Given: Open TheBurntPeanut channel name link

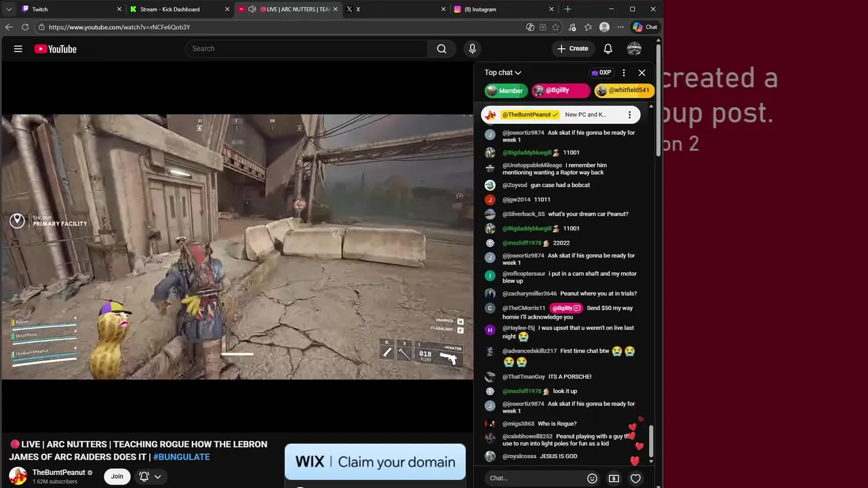Looking at the screenshot, I should [59, 472].
